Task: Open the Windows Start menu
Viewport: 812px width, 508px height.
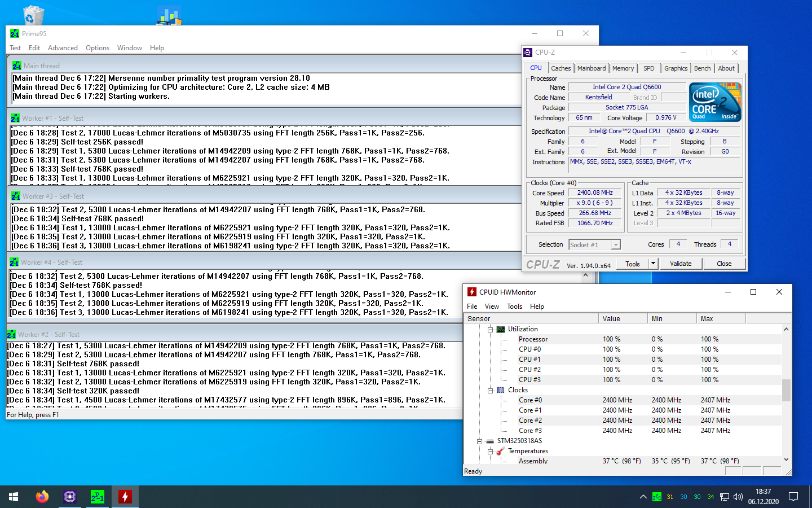Action: (14, 497)
